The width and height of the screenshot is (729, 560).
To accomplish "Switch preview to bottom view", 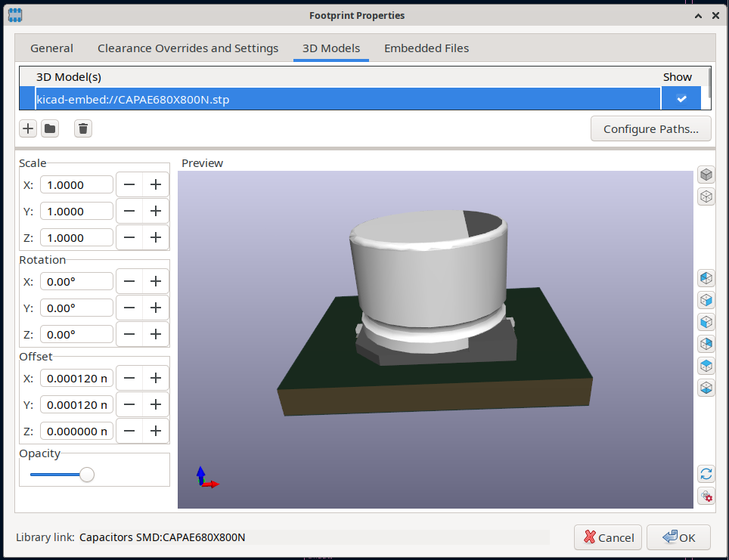I will pos(706,388).
